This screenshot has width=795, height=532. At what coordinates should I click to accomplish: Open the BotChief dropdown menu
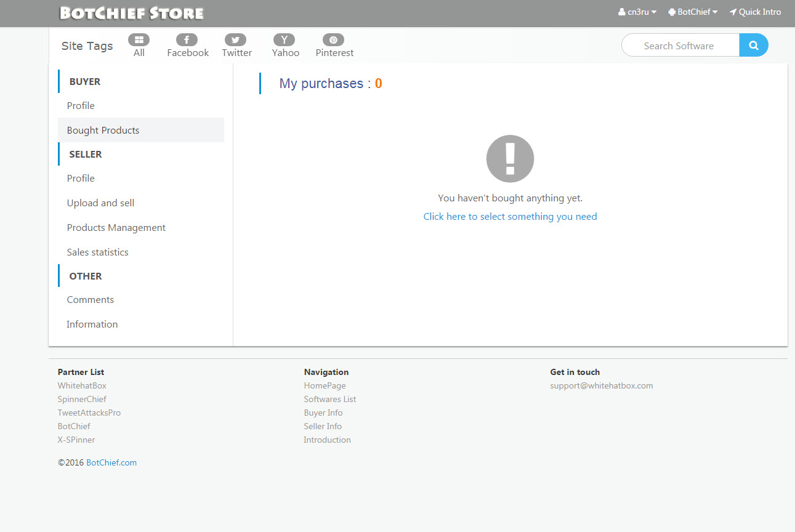(x=693, y=12)
